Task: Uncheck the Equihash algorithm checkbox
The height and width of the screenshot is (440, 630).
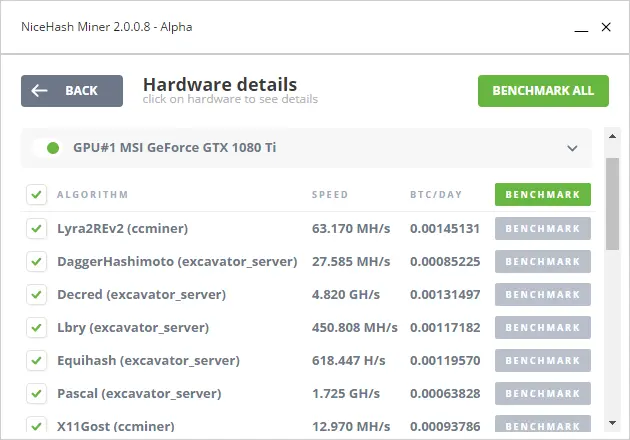Action: pos(37,360)
